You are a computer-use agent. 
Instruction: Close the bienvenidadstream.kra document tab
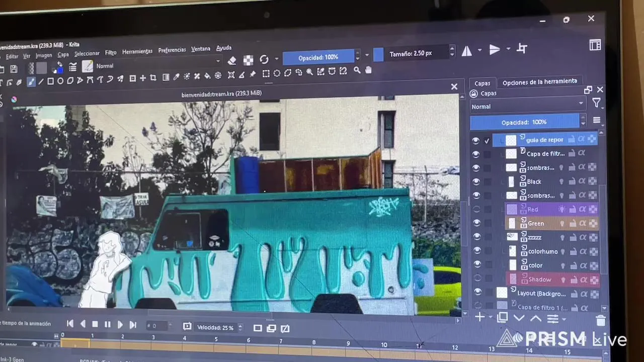454,87
